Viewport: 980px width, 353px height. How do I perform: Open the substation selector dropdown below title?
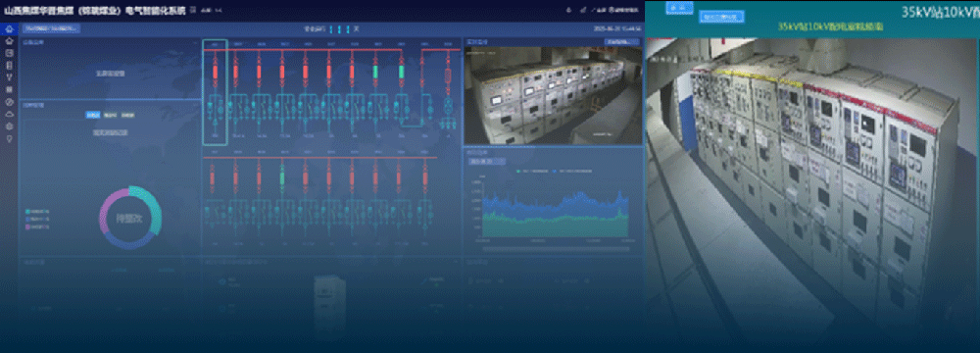[x=51, y=28]
